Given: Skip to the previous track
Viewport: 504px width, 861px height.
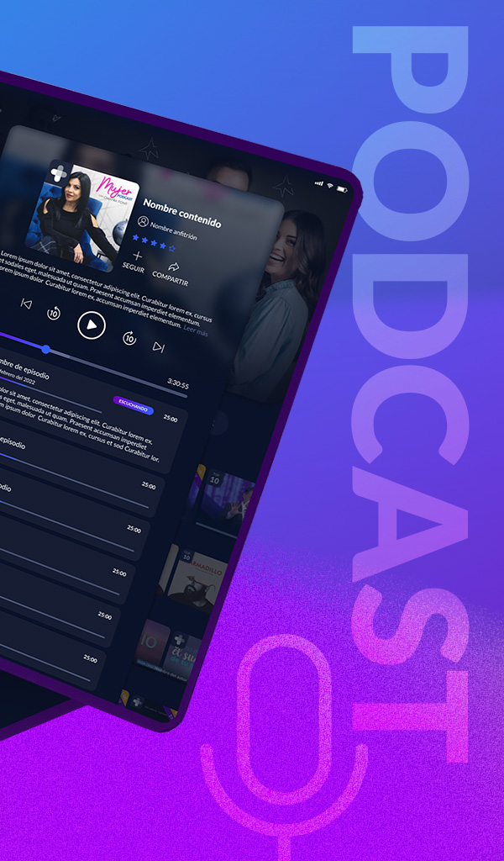Looking at the screenshot, I should pyautogui.click(x=26, y=304).
